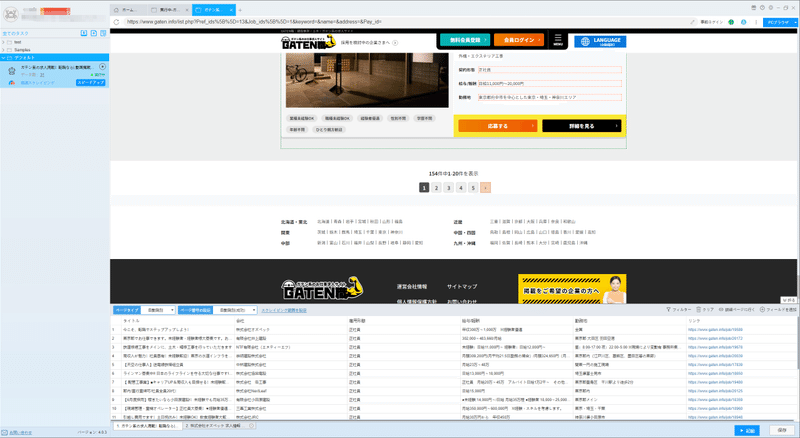
Task: Click the 保存 save button
Action: click(782, 431)
